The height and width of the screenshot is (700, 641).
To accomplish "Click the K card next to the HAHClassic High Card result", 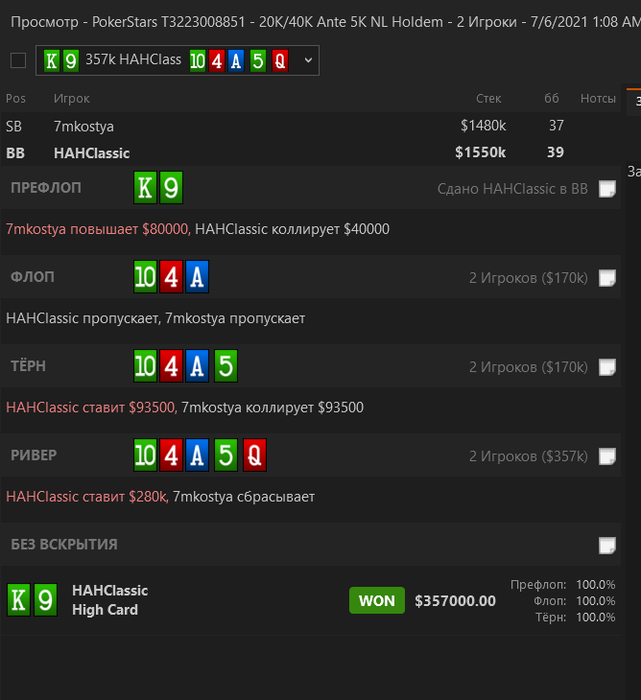I will coord(19,600).
